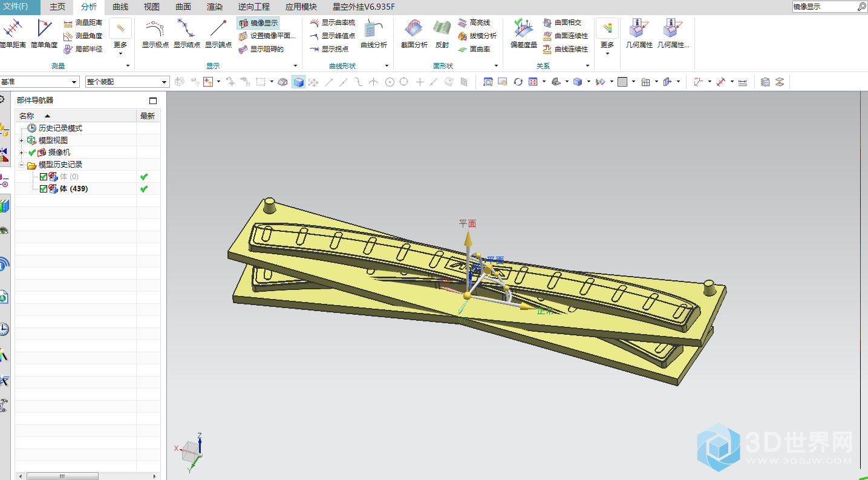Click 测量角度 in the measure group
The width and height of the screenshot is (868, 480).
(83, 36)
